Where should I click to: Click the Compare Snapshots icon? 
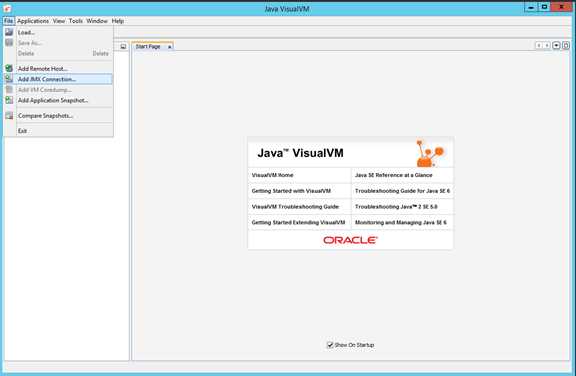[x=9, y=116]
